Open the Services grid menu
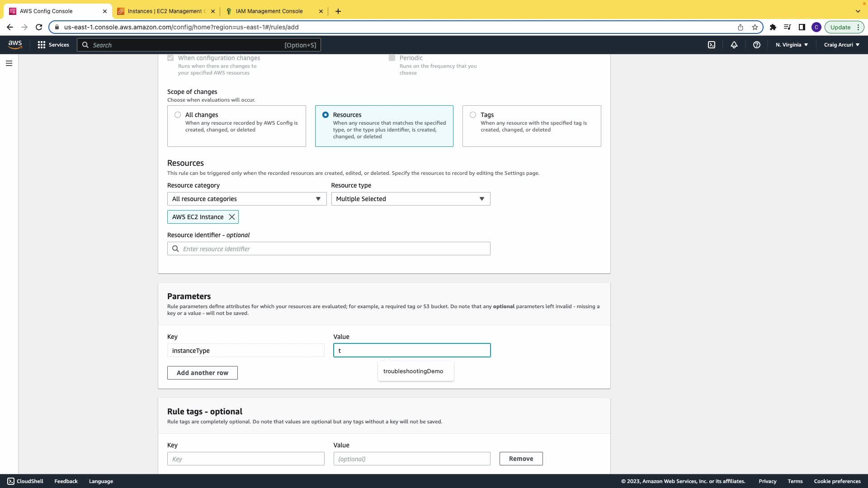 click(53, 45)
